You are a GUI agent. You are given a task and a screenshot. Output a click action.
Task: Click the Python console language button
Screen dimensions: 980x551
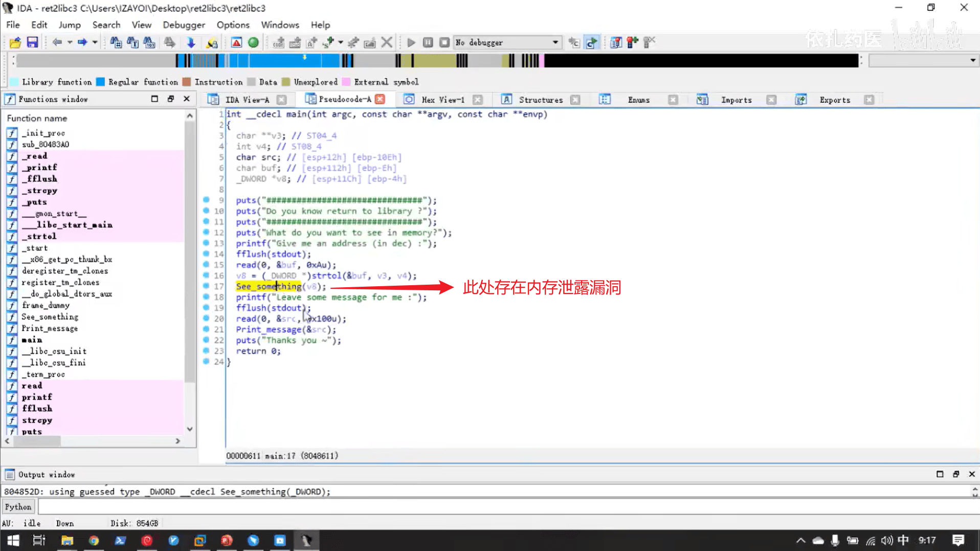click(18, 507)
